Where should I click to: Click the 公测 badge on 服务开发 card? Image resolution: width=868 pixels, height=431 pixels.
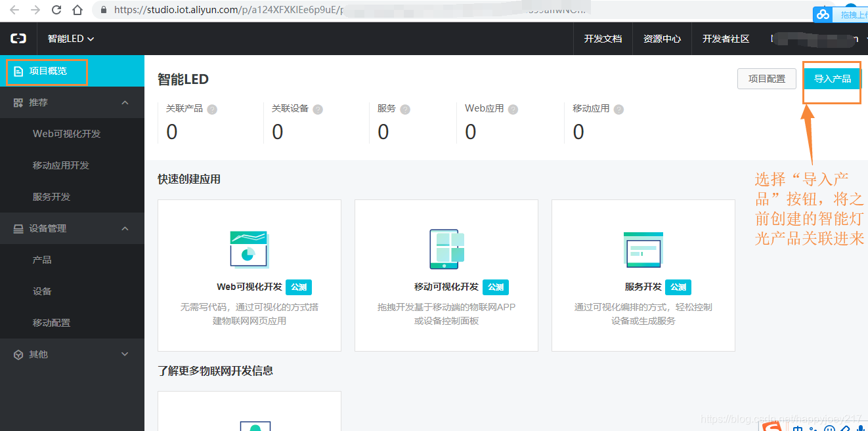pyautogui.click(x=678, y=287)
